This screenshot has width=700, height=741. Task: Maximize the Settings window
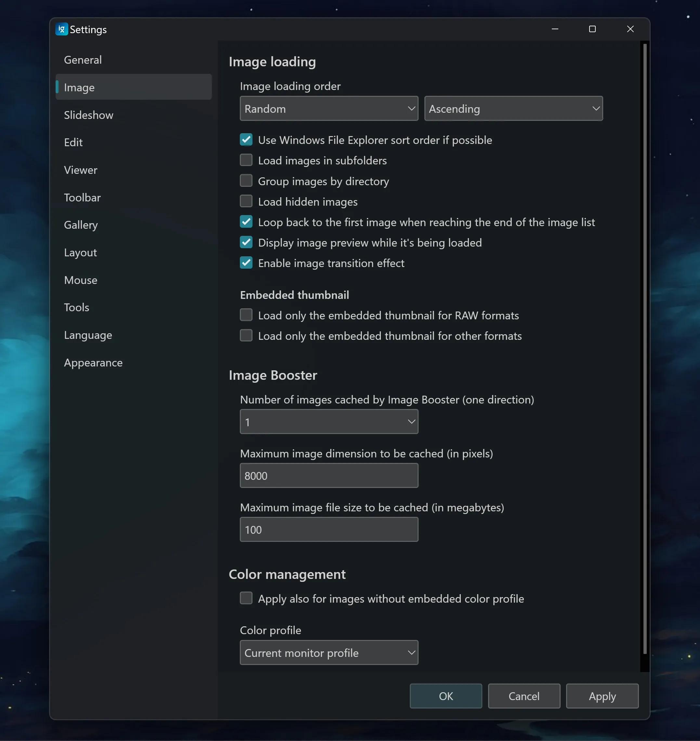[x=592, y=29]
